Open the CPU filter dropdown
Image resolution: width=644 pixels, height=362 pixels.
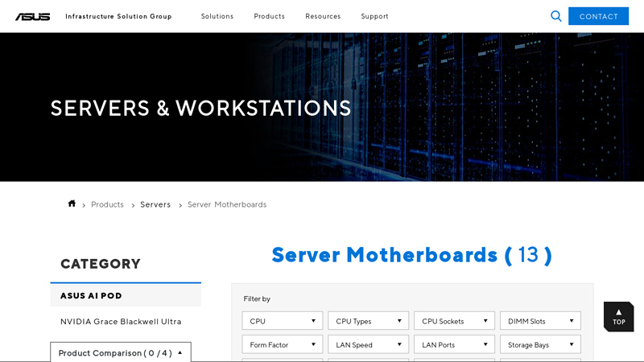(283, 321)
